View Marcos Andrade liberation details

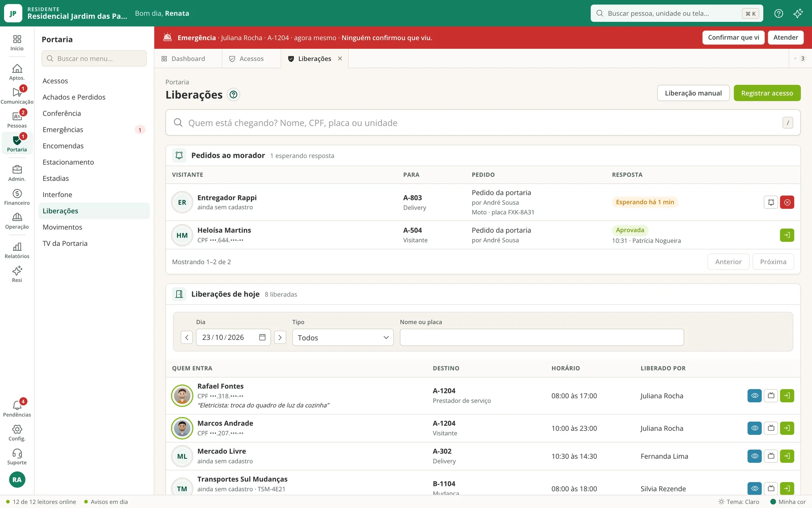[x=754, y=428]
